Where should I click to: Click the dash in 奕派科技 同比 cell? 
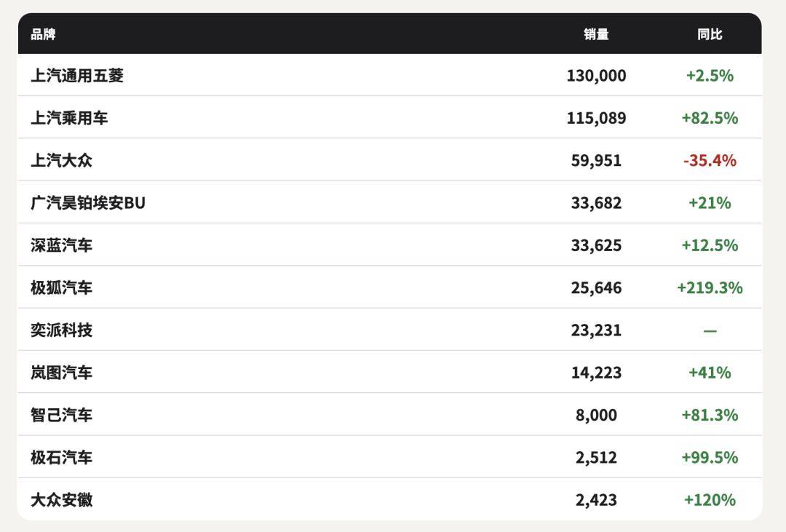pos(710,331)
